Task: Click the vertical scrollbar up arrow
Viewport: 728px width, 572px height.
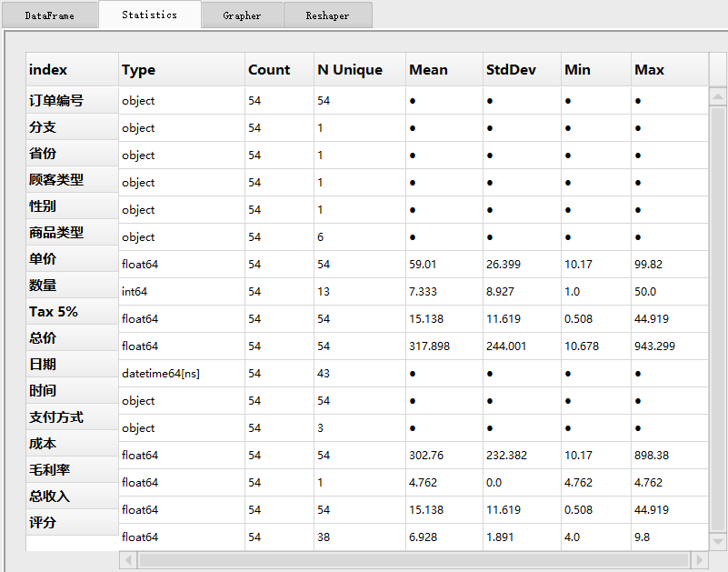Action: point(718,96)
